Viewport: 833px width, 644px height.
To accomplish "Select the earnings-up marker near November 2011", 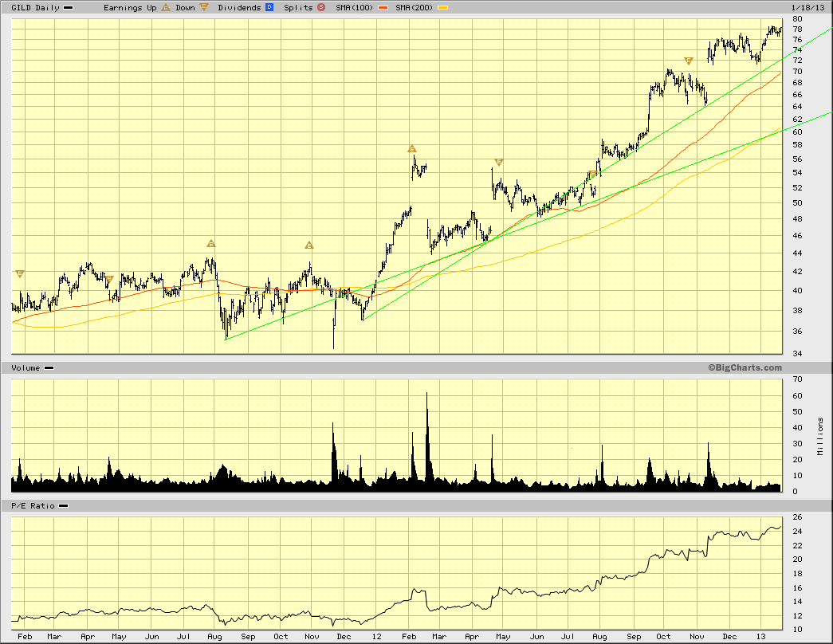I will pos(309,245).
